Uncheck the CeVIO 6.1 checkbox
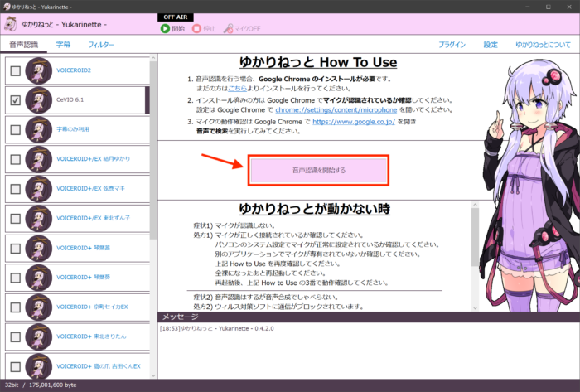This screenshot has height=392, width=580. click(x=15, y=100)
